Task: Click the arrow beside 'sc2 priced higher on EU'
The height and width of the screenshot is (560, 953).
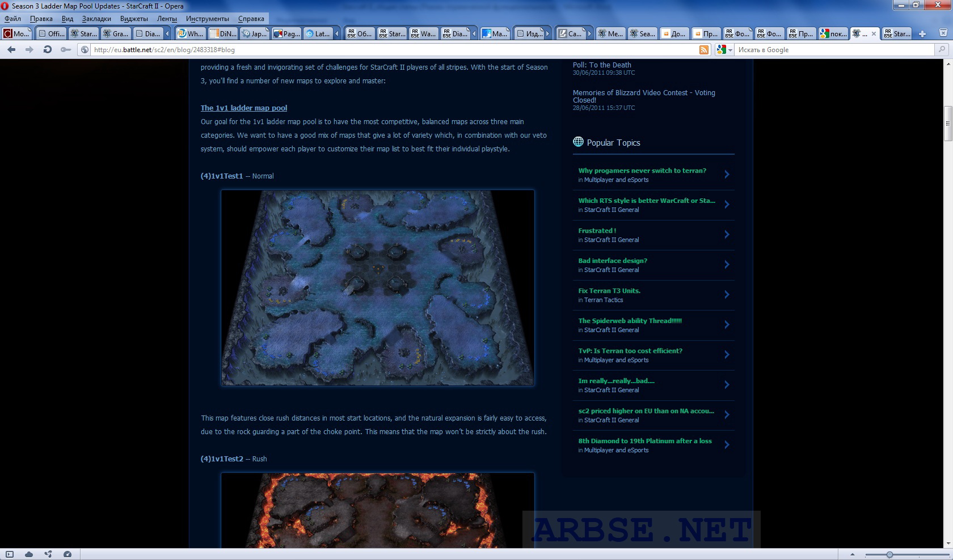Action: click(727, 415)
